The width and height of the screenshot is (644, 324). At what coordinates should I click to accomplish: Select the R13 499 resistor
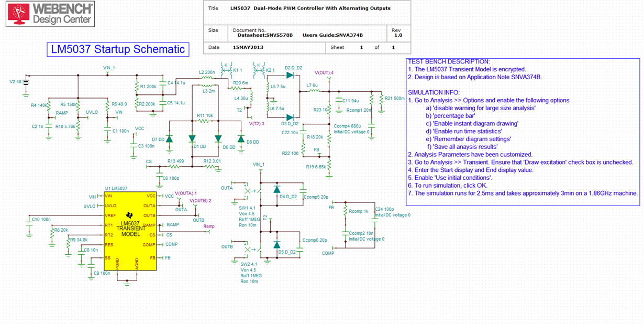point(174,167)
